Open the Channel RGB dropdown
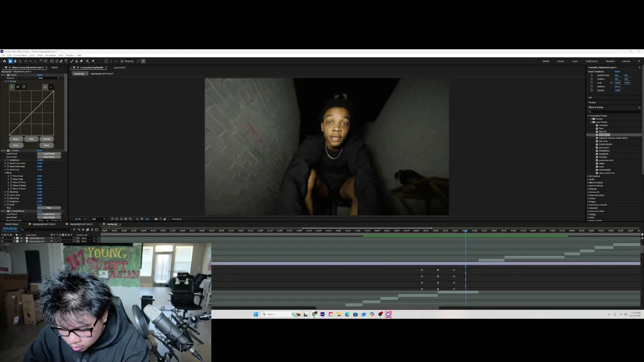 tap(49, 78)
